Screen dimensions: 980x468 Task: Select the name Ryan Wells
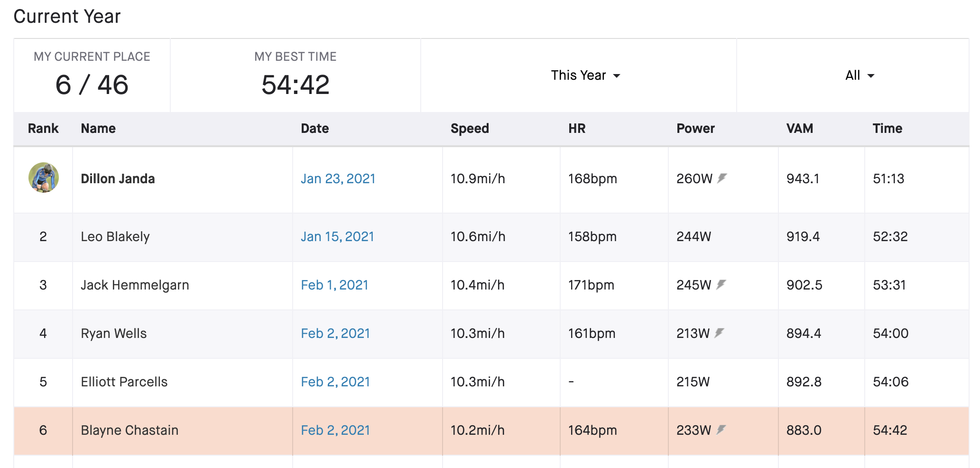[x=114, y=333]
